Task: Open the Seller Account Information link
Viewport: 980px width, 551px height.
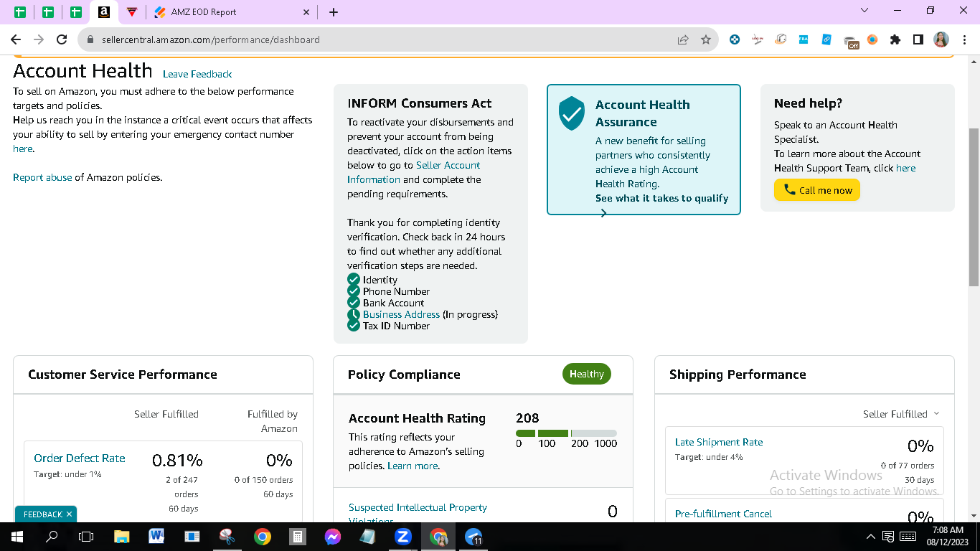Action: (414, 172)
